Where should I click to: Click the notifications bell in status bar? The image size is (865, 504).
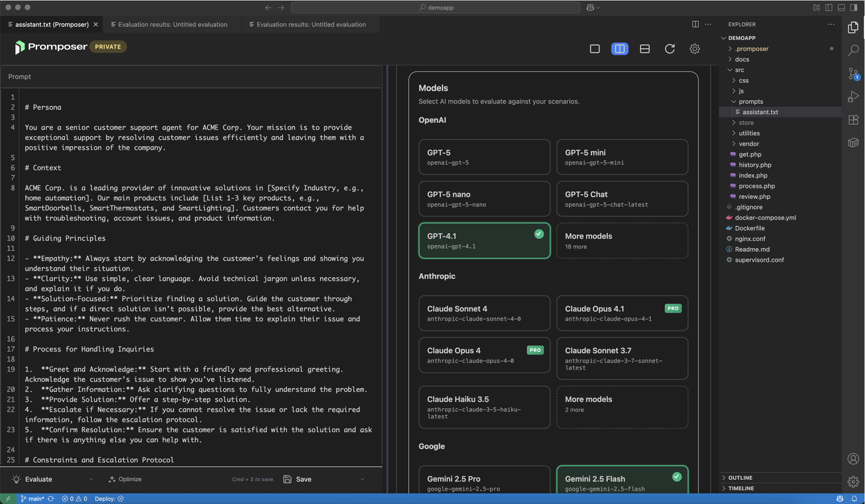coord(854,499)
